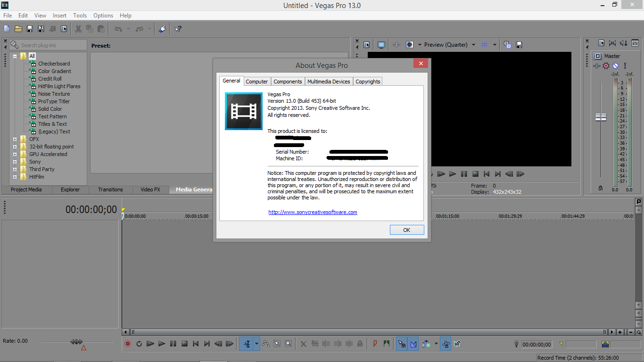Viewport: 644px width, 362px height.
Task: Select the Envelope edit tool
Action: pyautogui.click(x=266, y=344)
